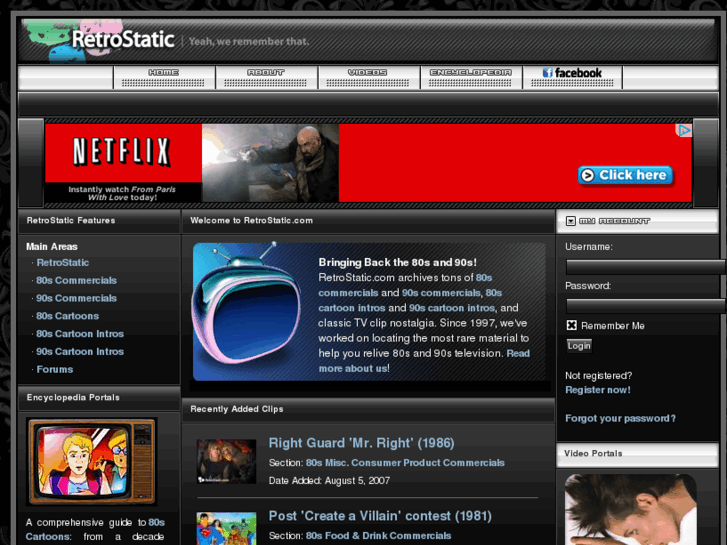Open the Encyclopedia navigation tab
Screen dimensions: 727x545
coord(471,77)
